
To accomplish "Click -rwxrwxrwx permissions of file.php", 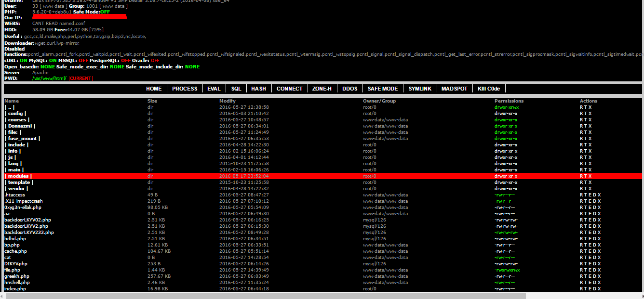I will point(507,270).
